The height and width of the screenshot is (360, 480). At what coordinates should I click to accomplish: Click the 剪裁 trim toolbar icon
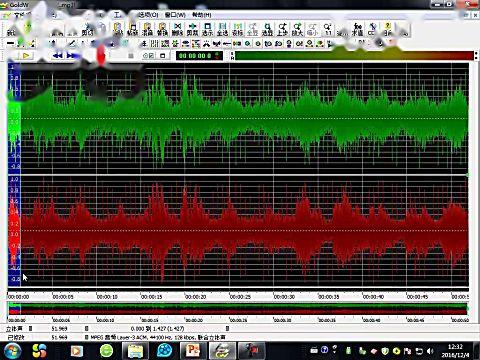point(192,29)
